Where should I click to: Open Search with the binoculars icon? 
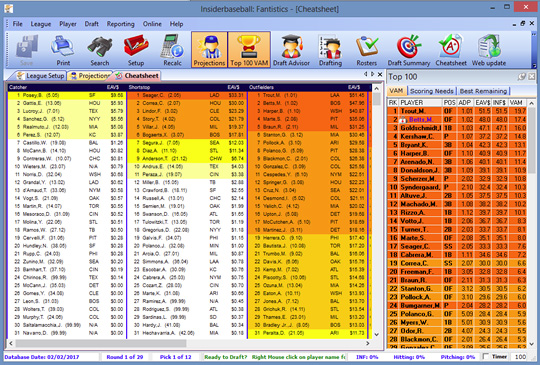[100, 50]
